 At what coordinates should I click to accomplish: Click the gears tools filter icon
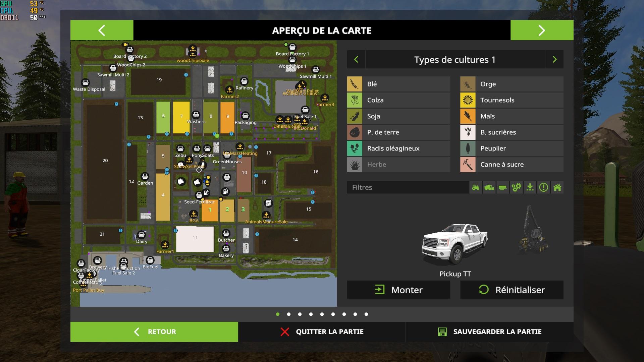coord(516,187)
